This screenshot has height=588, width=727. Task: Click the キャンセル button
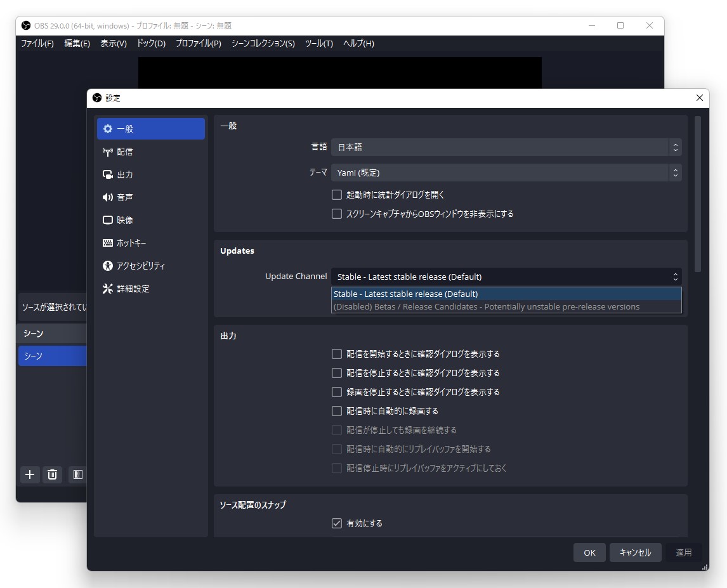[x=635, y=552]
